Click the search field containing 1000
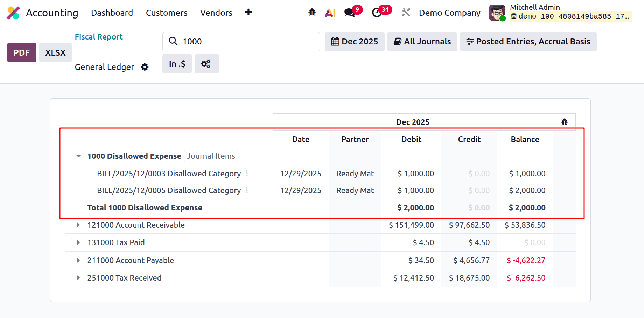Screen dimensions: 644x318 coord(241,42)
